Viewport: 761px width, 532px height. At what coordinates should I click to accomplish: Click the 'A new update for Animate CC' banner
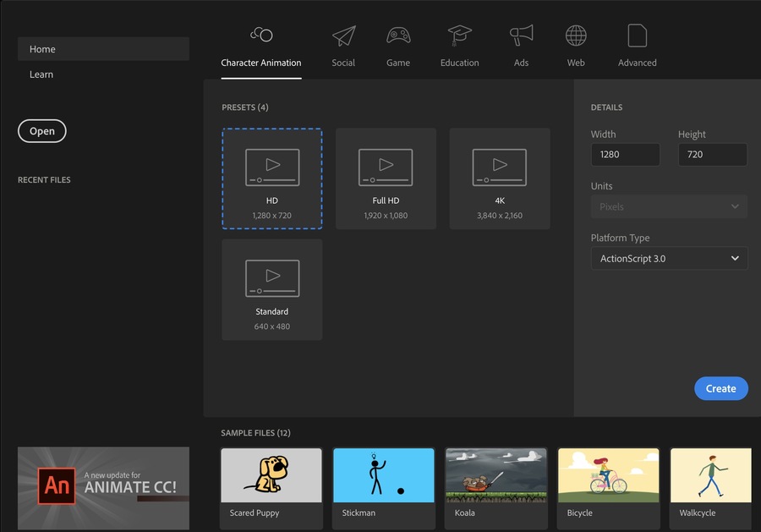pos(103,488)
